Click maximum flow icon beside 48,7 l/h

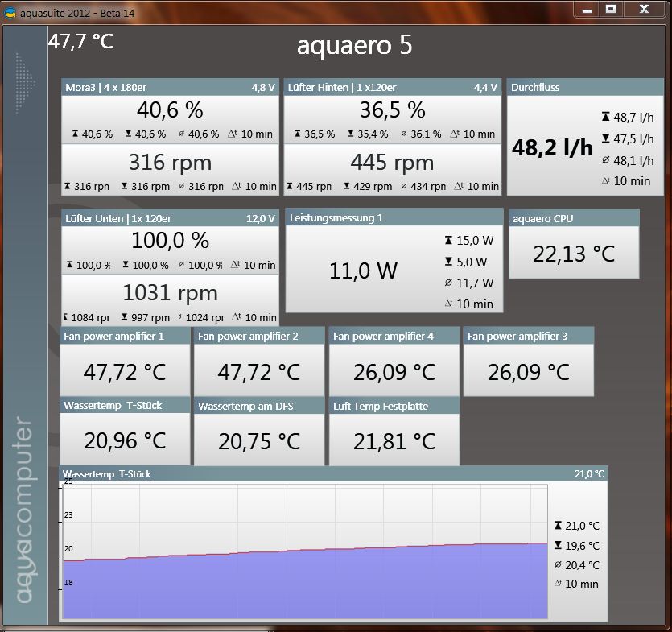tap(605, 117)
